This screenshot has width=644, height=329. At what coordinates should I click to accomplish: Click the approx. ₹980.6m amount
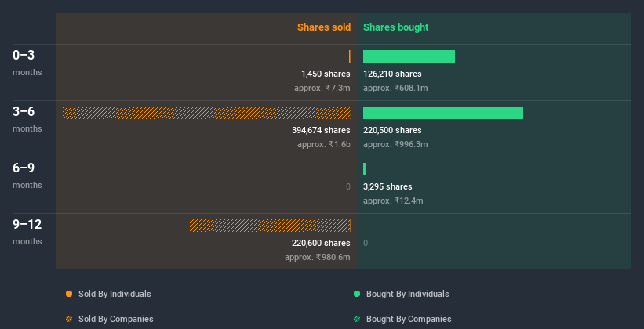(x=318, y=257)
